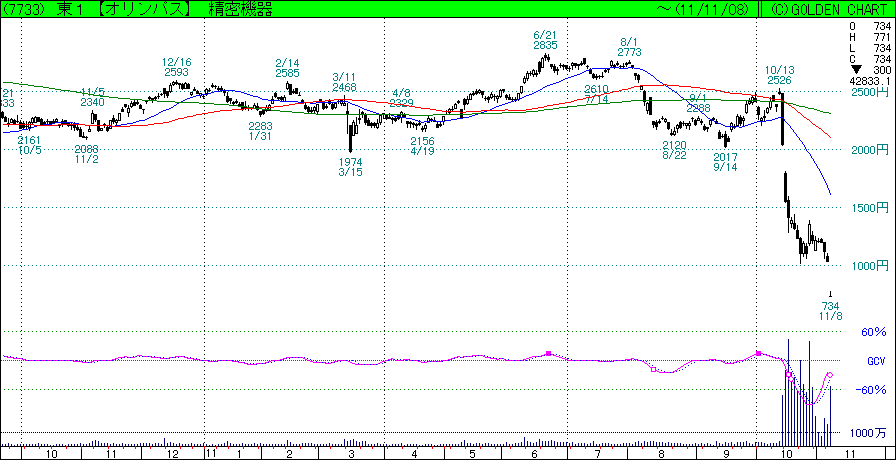Screen dimensions: 896x460
Task: Click the 734 11/8 low annotation
Action: [830, 311]
